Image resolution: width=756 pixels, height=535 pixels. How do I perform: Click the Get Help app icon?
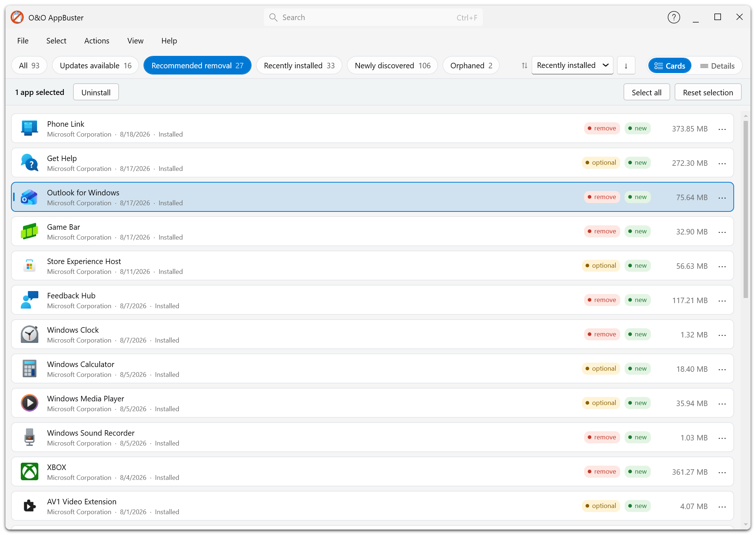[29, 163]
